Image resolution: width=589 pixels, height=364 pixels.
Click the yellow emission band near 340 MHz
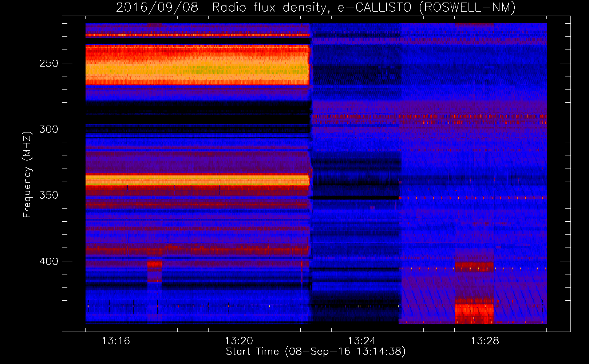pyautogui.click(x=197, y=180)
